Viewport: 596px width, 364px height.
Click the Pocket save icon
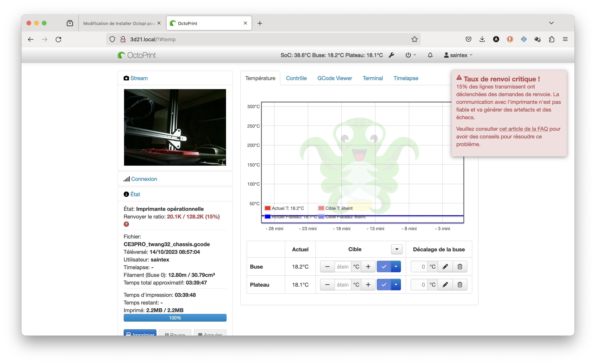(468, 39)
